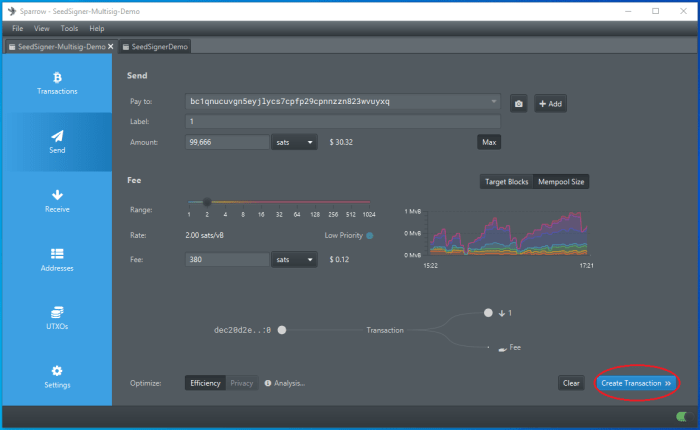This screenshot has height=430, width=700.
Task: Open the Tools menu
Action: 69,28
